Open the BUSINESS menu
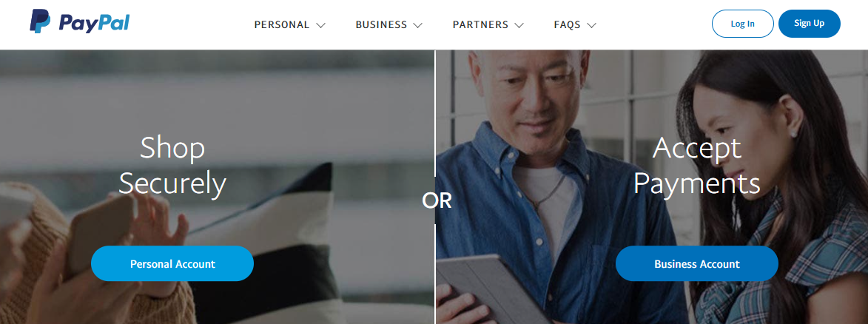 381,25
